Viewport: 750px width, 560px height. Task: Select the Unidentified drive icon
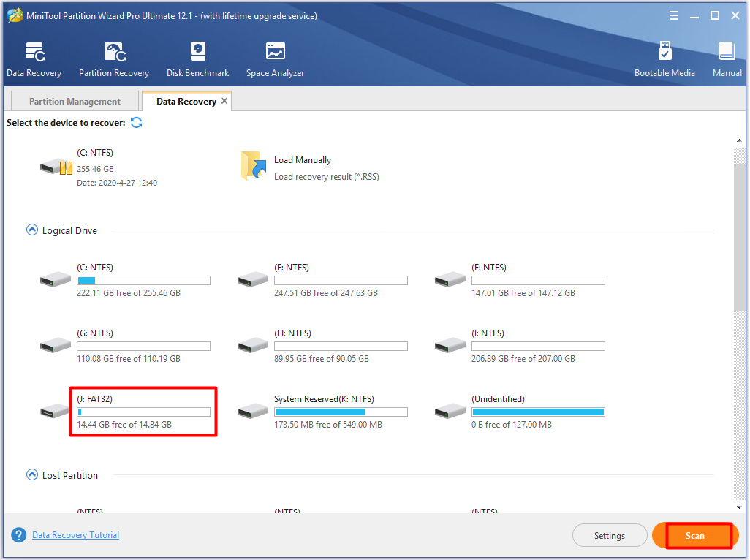point(450,410)
